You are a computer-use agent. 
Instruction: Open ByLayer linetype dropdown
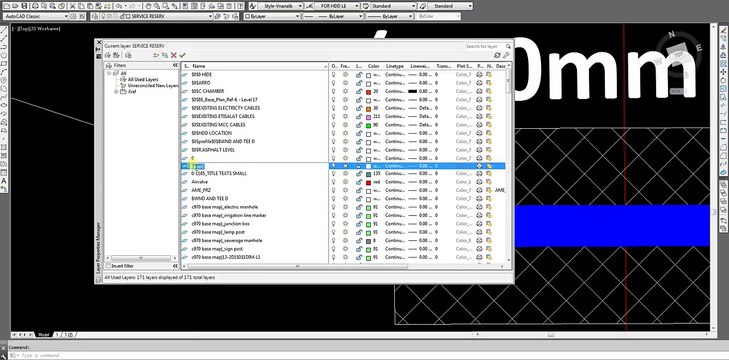click(x=360, y=16)
